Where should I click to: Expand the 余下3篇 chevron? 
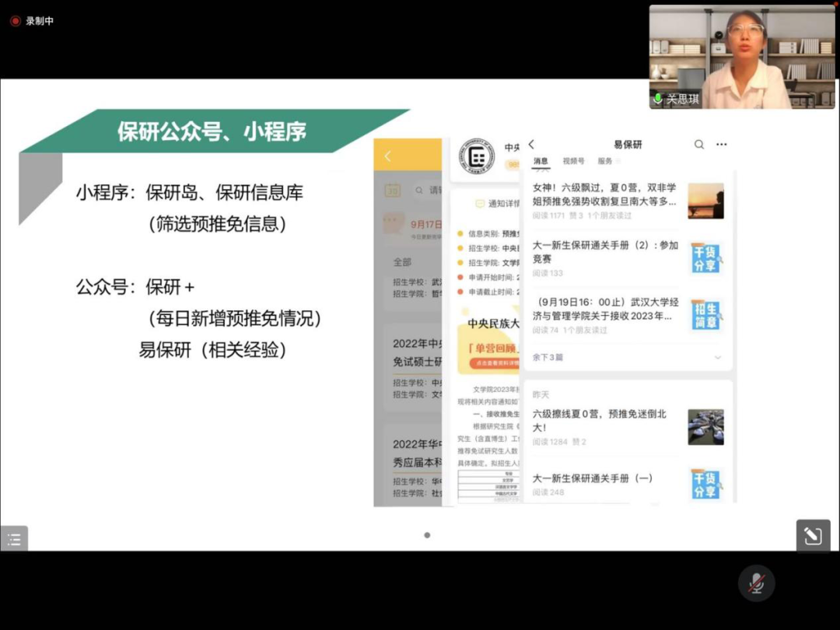point(717,357)
